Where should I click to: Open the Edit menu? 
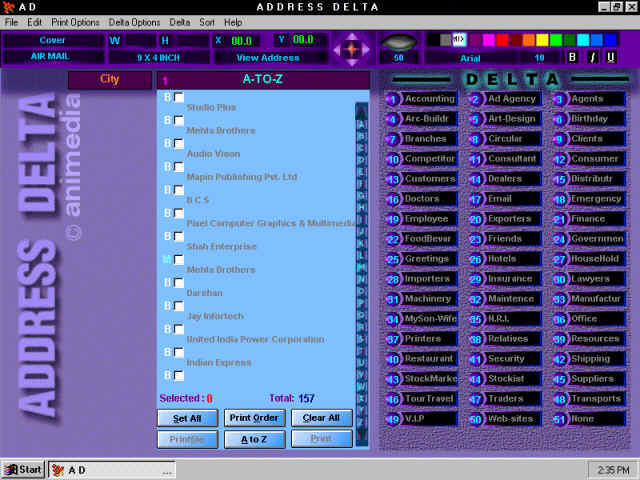(35, 22)
